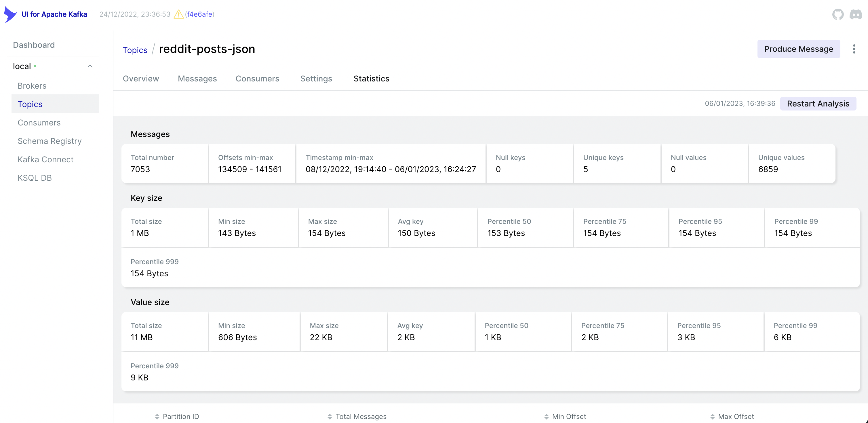This screenshot has width=868, height=423.
Task: Select Topics in the sidebar
Action: pos(55,104)
